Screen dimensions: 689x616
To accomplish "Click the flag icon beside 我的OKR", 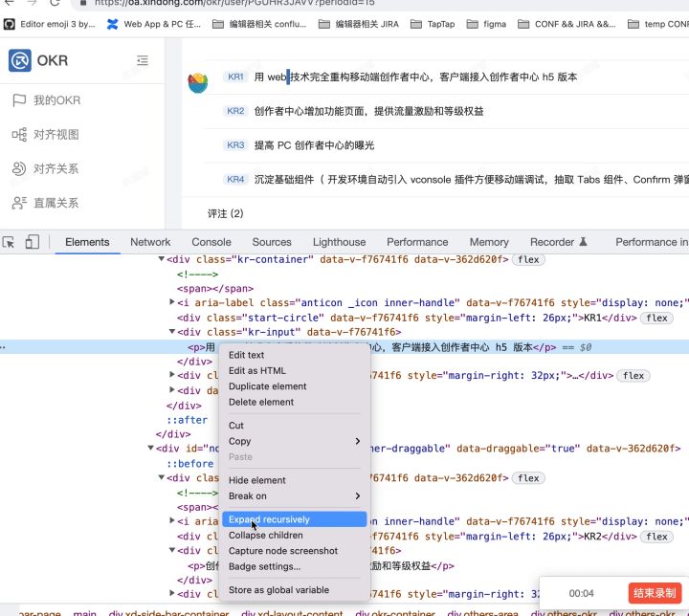I will [x=19, y=100].
